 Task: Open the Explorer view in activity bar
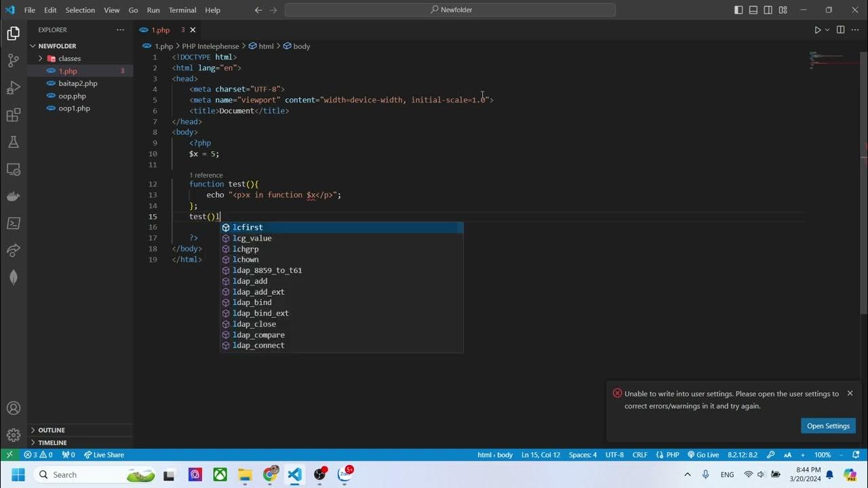[13, 33]
